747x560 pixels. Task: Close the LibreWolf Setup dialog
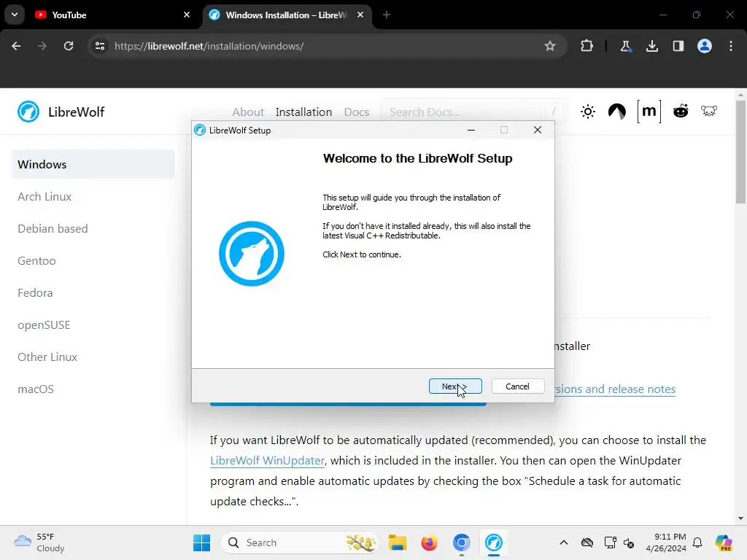pos(538,130)
